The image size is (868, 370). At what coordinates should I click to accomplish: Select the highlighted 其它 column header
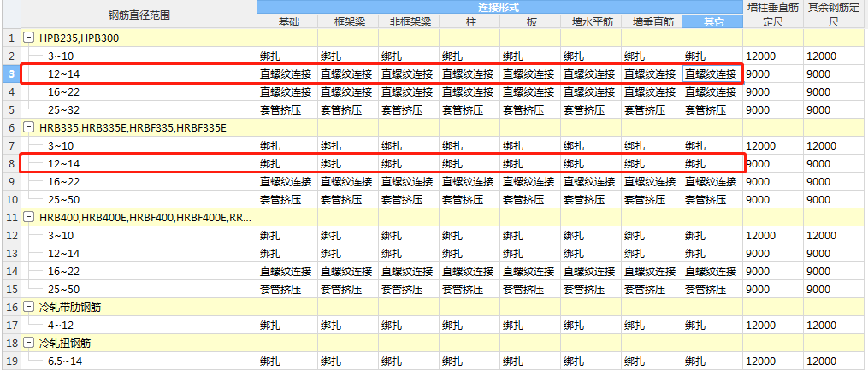(712, 22)
